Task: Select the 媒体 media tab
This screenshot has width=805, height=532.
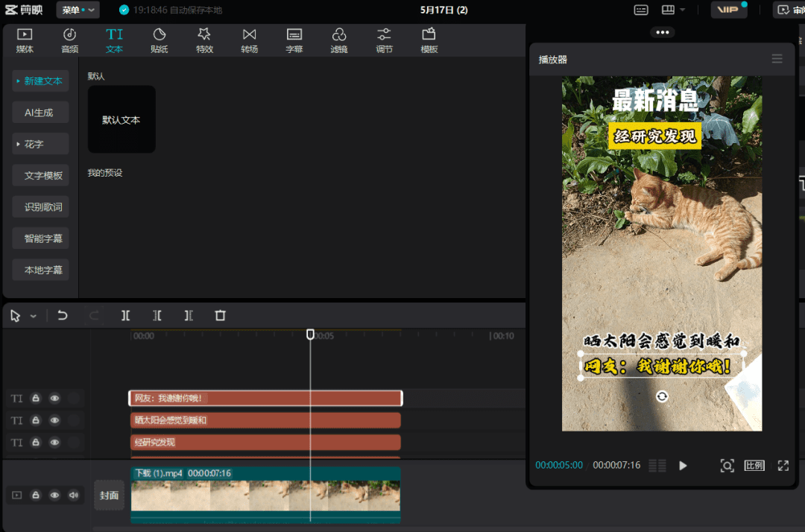Action: point(25,40)
